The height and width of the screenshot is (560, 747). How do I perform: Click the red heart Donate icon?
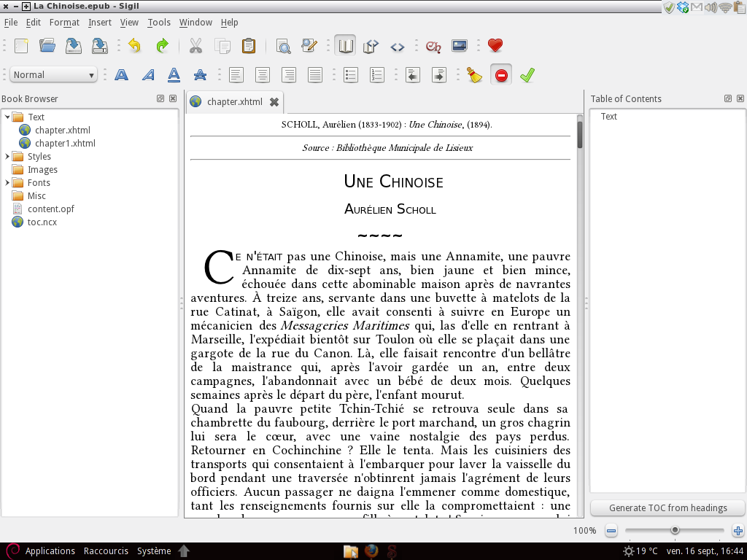tap(495, 46)
